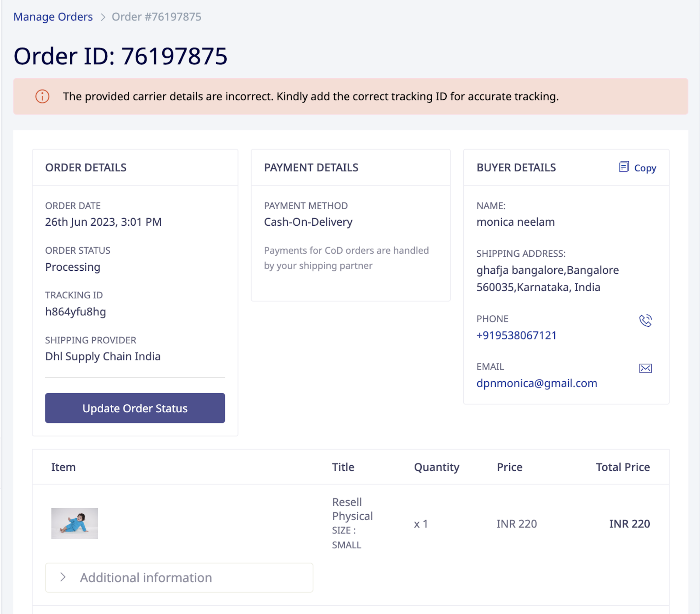Open the Payment Details section
Image resolution: width=700 pixels, height=614 pixels.
tap(311, 167)
